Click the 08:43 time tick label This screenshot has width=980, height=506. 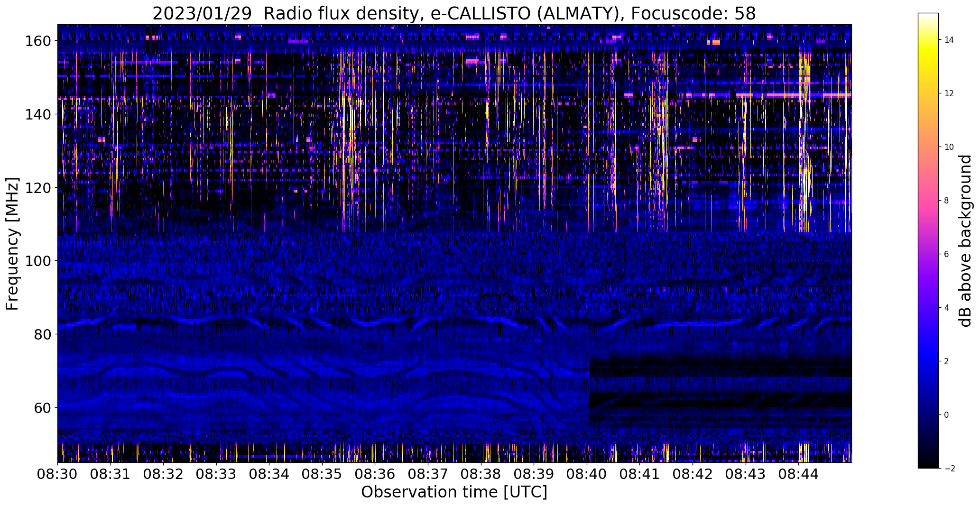point(746,474)
